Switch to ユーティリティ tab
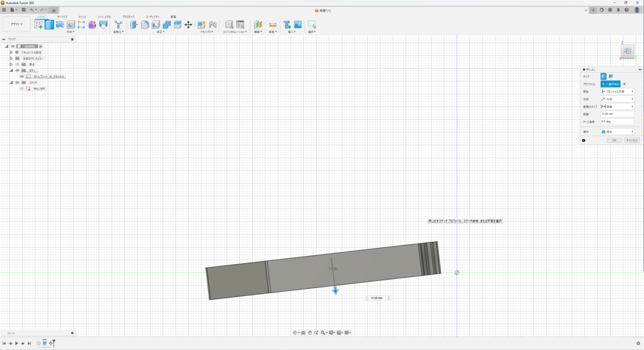The height and width of the screenshot is (350, 644). pyautogui.click(x=152, y=17)
